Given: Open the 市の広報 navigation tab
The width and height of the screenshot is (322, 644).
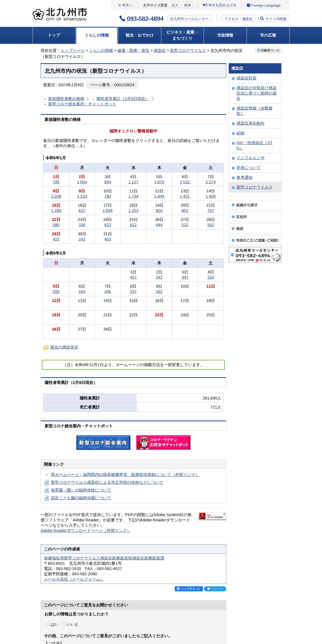Looking at the screenshot, I should [x=268, y=35].
